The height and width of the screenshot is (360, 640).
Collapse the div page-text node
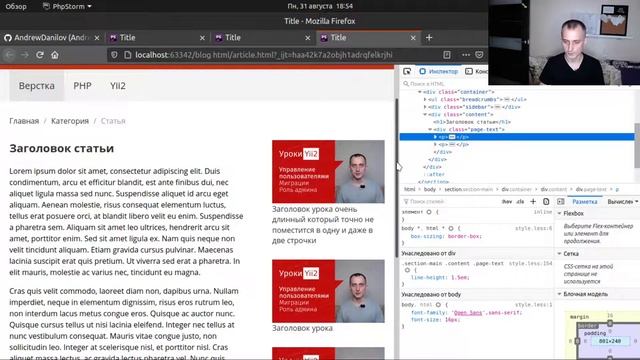tap(430, 129)
